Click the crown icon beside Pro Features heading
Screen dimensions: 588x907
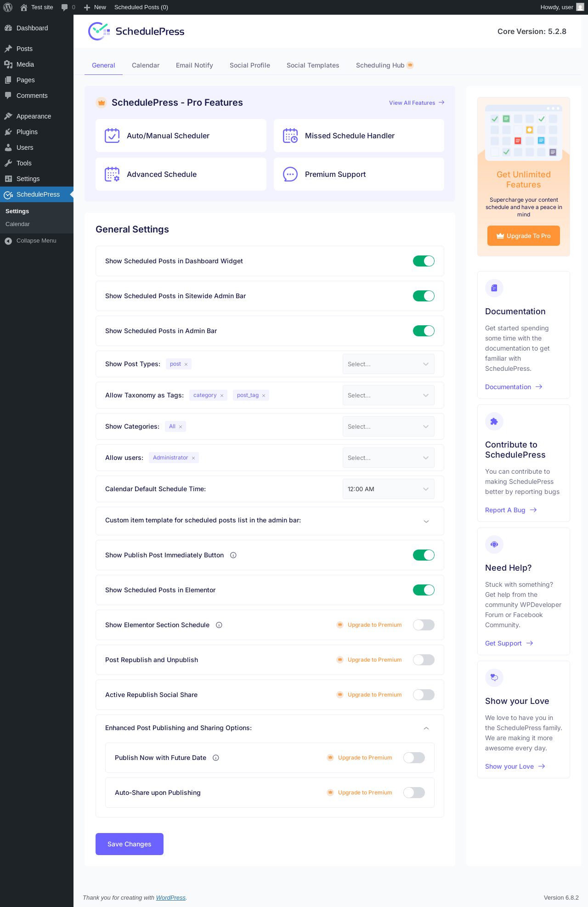[102, 102]
